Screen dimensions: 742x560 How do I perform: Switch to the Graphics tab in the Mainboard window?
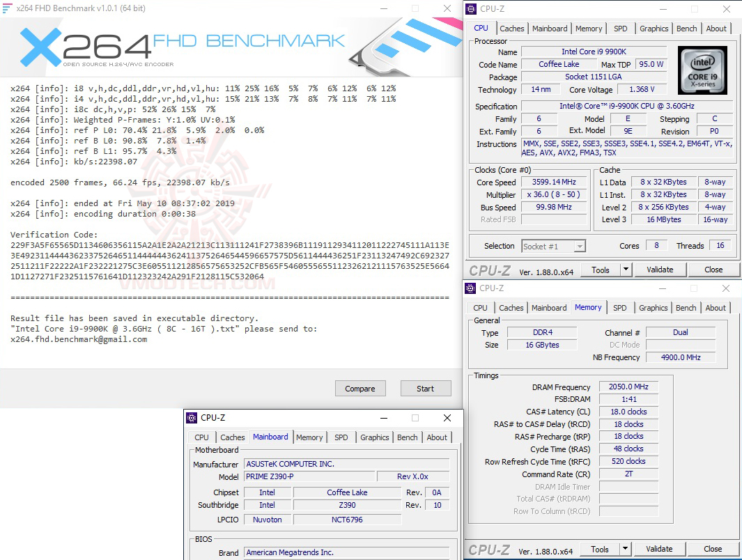(x=374, y=437)
